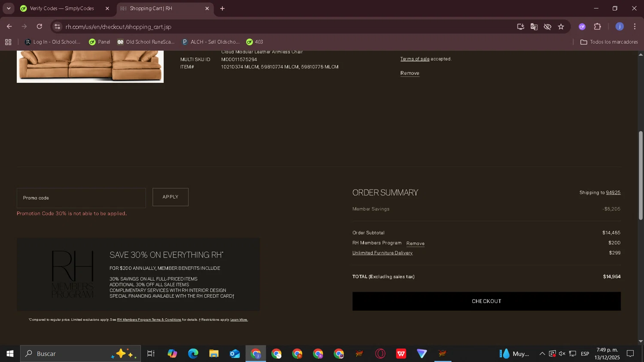Open Learn More link for restrictions
644x362 pixels.
239,320
